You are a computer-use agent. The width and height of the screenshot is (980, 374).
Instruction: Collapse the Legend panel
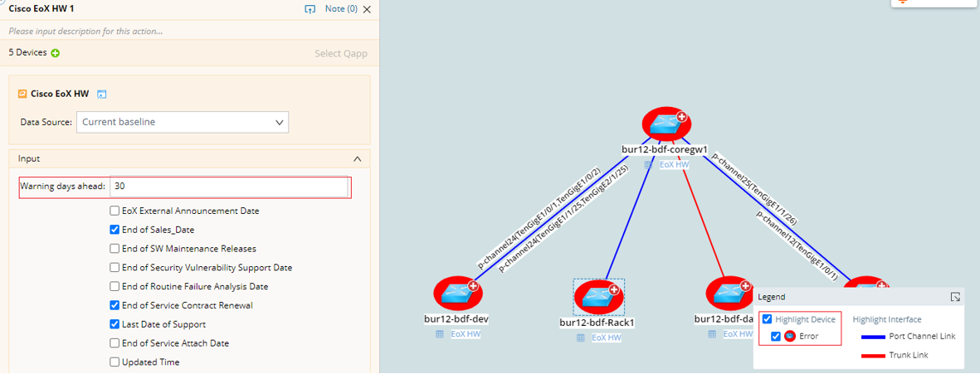click(955, 297)
